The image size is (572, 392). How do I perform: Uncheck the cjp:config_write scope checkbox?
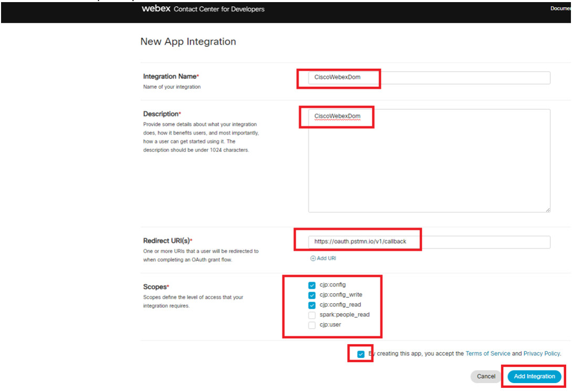312,295
